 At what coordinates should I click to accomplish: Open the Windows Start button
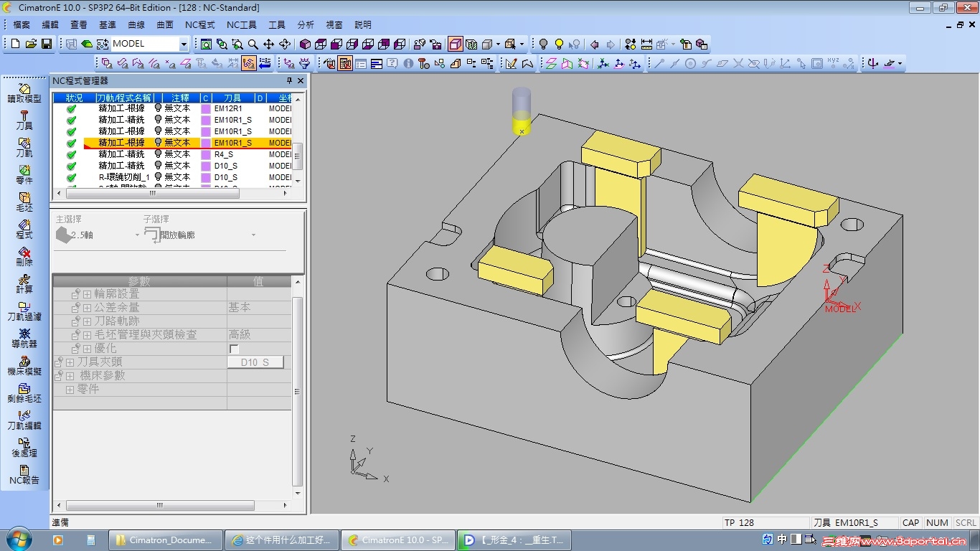click(x=18, y=540)
